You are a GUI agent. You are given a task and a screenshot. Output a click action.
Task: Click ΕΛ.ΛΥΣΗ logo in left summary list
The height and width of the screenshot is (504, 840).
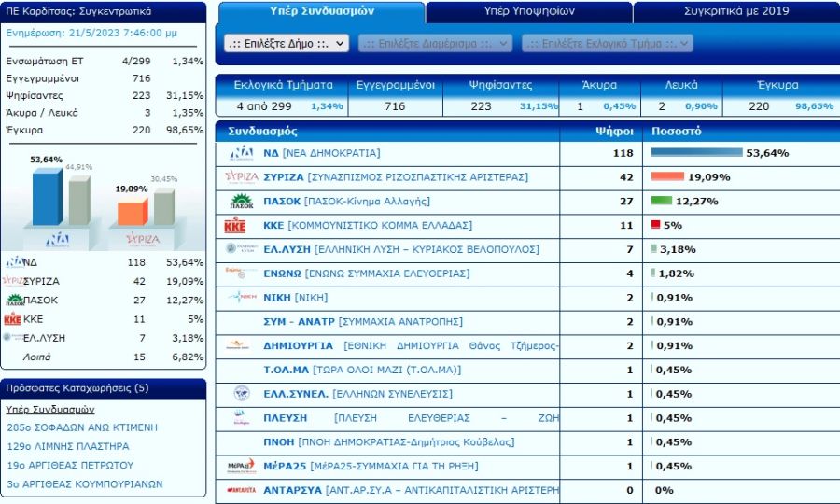(13, 337)
